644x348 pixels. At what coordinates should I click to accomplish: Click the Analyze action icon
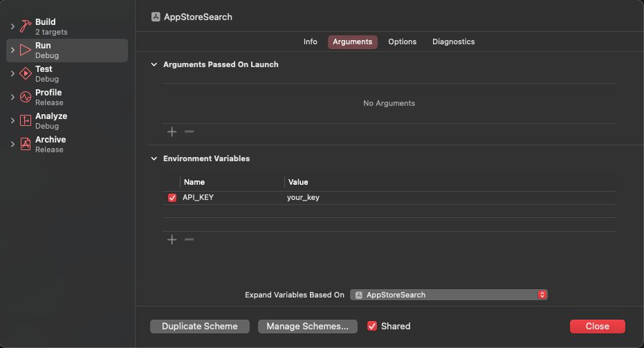(x=25, y=120)
